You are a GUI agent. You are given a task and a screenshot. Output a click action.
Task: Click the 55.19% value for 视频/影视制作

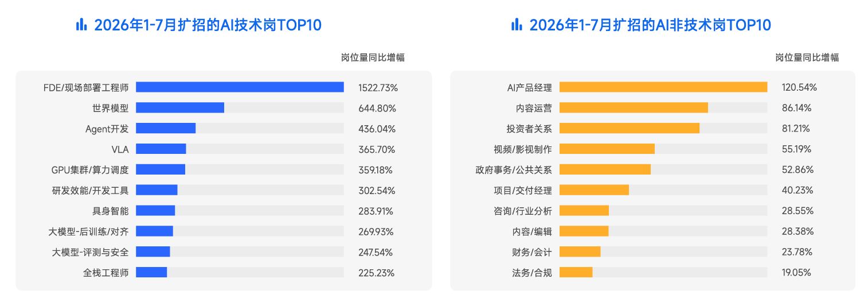[x=797, y=149]
